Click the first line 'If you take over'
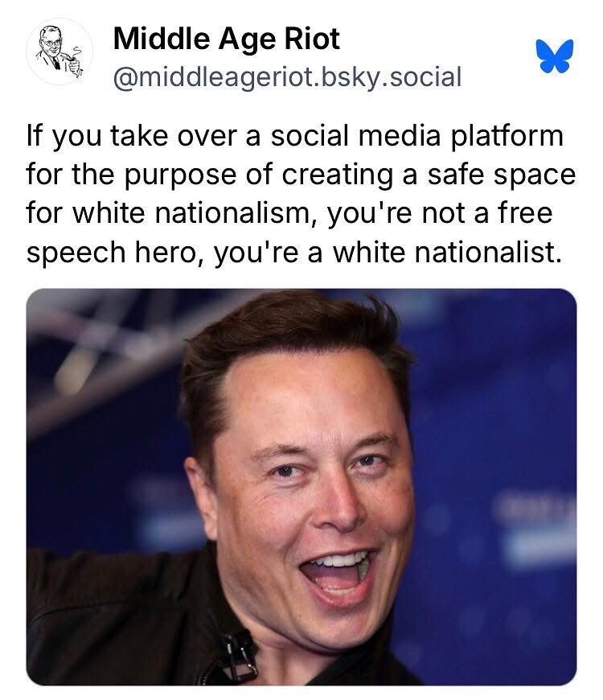Image resolution: width=603 pixels, height=700 pixels. [131, 136]
